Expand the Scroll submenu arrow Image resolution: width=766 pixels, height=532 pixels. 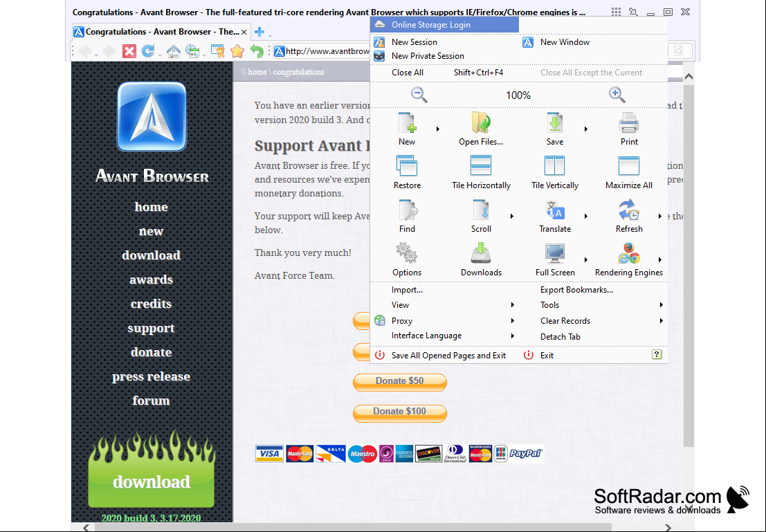[512, 216]
